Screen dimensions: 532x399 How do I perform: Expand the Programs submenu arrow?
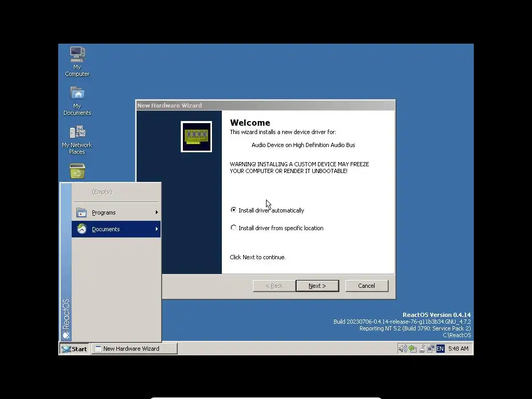157,212
